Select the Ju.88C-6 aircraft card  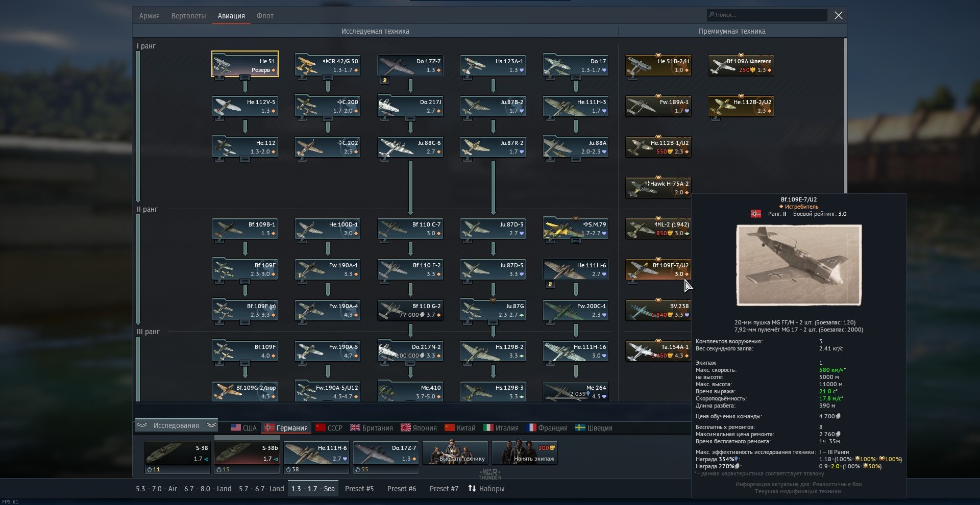coord(410,146)
